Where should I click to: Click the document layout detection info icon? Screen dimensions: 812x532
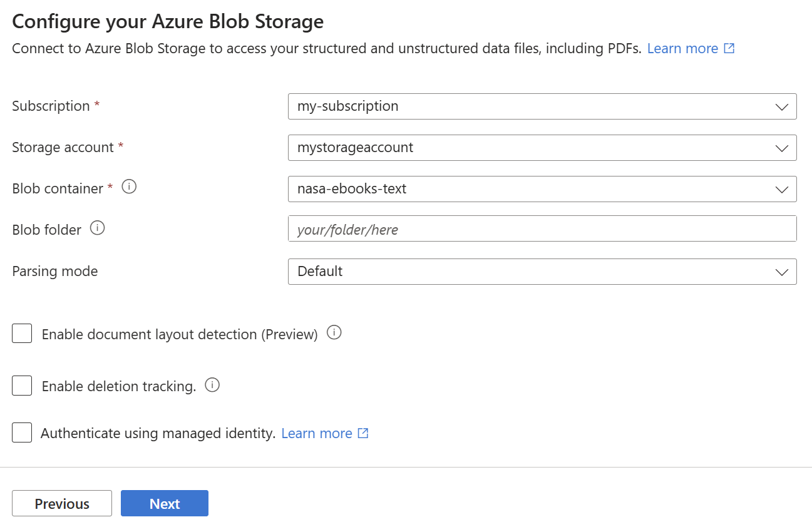pos(334,333)
